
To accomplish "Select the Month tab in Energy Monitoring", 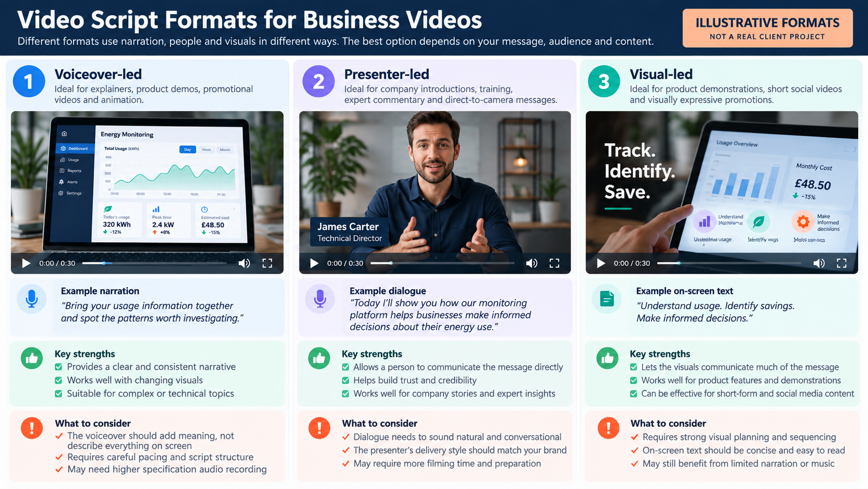I will (x=225, y=150).
